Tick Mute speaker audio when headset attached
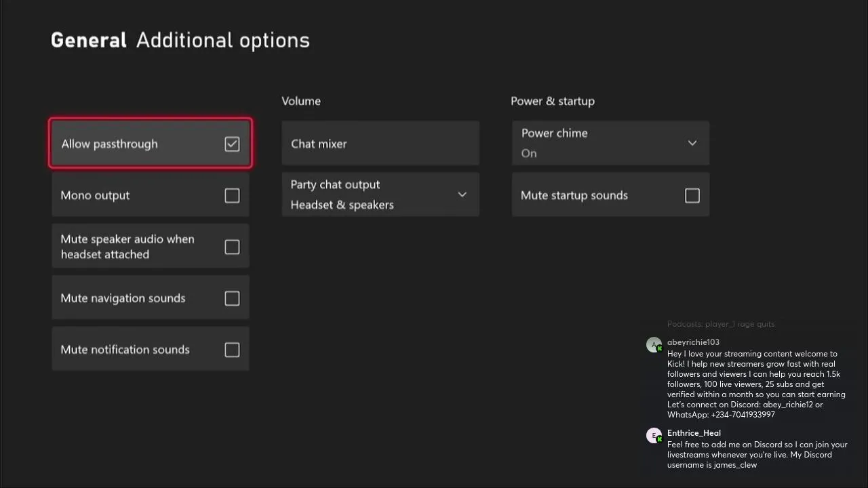Viewport: 868px width, 488px height. [x=232, y=247]
